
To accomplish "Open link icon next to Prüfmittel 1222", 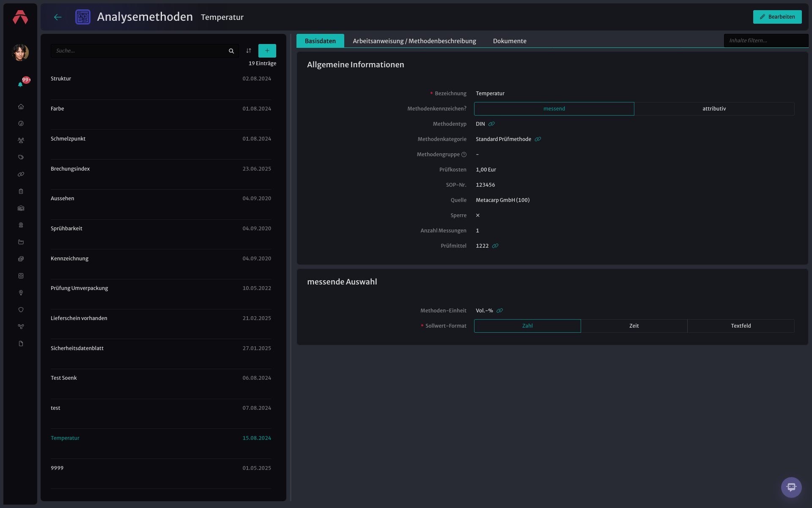I will pyautogui.click(x=495, y=246).
